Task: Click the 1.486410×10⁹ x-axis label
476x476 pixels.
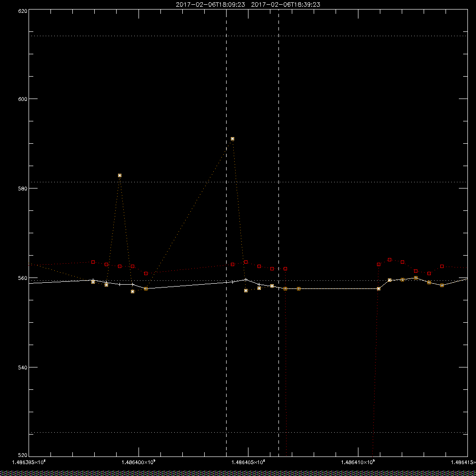Action: [x=358, y=462]
